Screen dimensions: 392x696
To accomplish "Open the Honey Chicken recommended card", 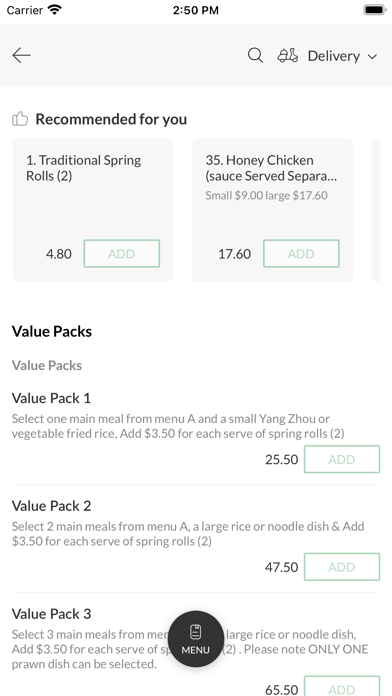I will 273,210.
